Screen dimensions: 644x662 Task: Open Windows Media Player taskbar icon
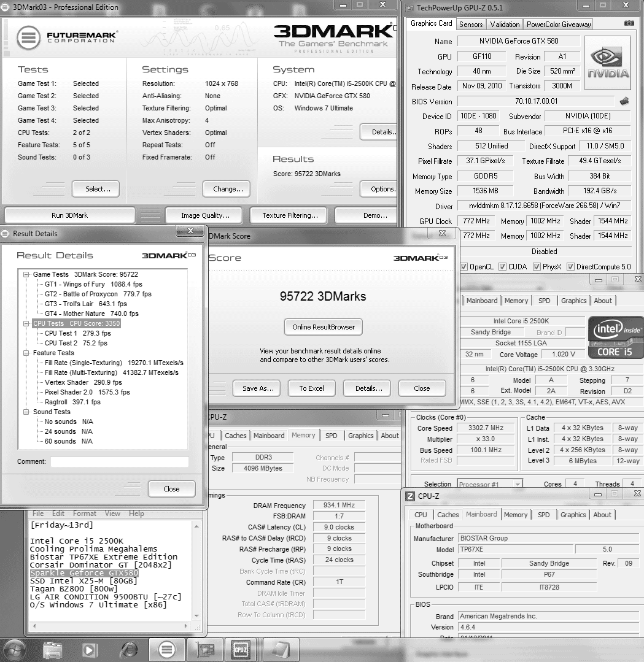(89, 650)
